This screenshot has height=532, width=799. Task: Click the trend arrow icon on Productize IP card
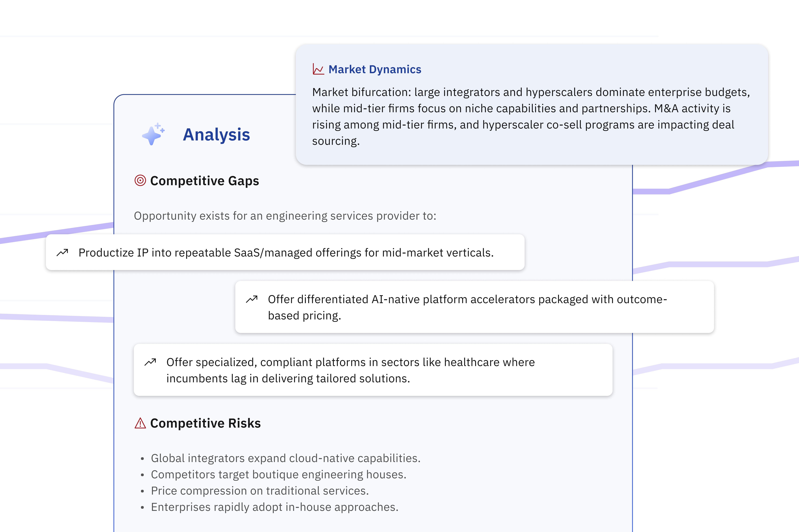(x=62, y=252)
